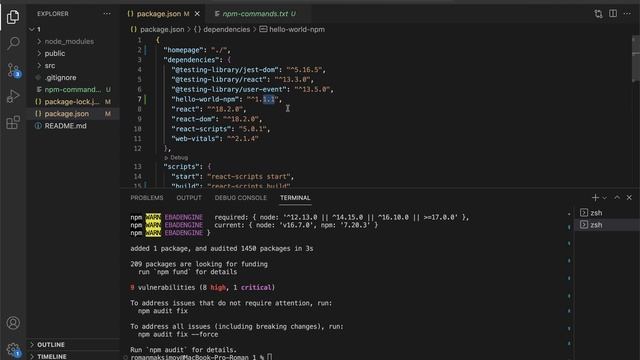Open the terminal launch profile dropdown
This screenshot has height=360, width=640.
tap(604, 198)
